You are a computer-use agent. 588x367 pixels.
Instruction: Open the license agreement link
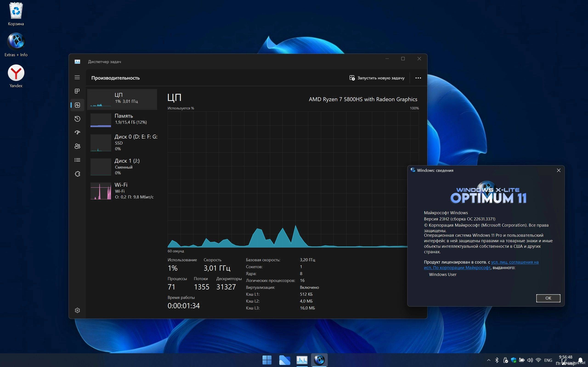(x=514, y=262)
